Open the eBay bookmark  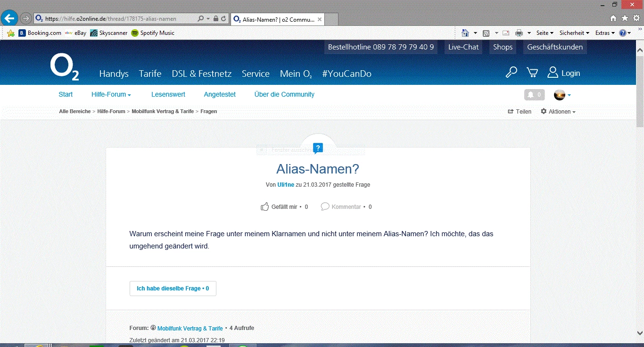click(x=75, y=33)
